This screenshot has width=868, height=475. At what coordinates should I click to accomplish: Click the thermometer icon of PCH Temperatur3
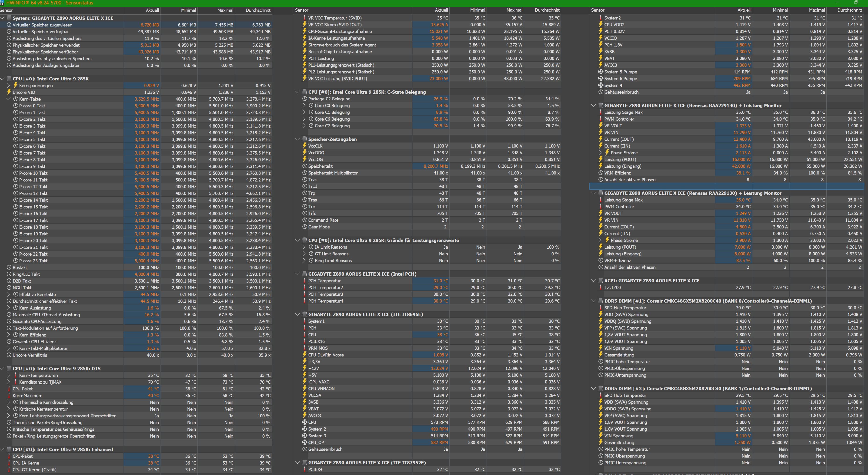pyautogui.click(x=305, y=294)
